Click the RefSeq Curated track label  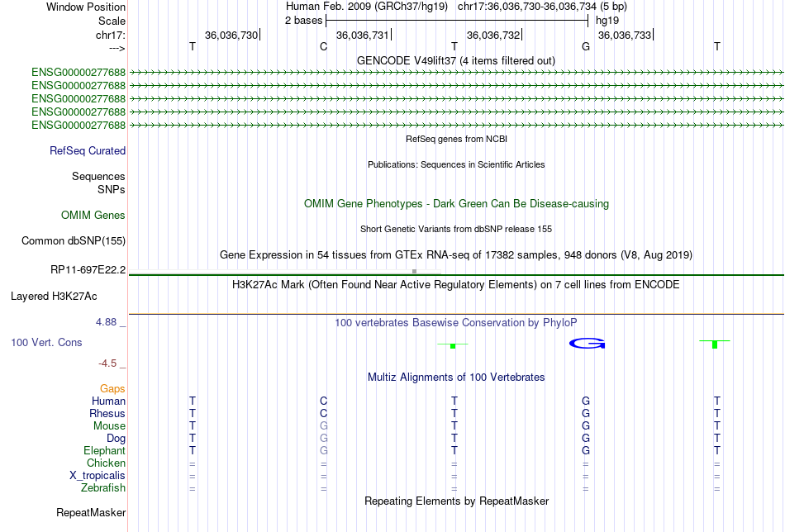point(88,150)
